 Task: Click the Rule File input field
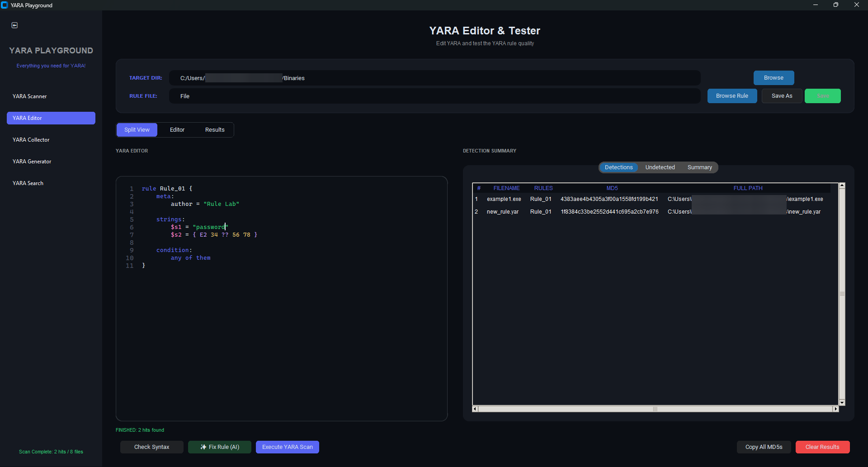[434, 96]
